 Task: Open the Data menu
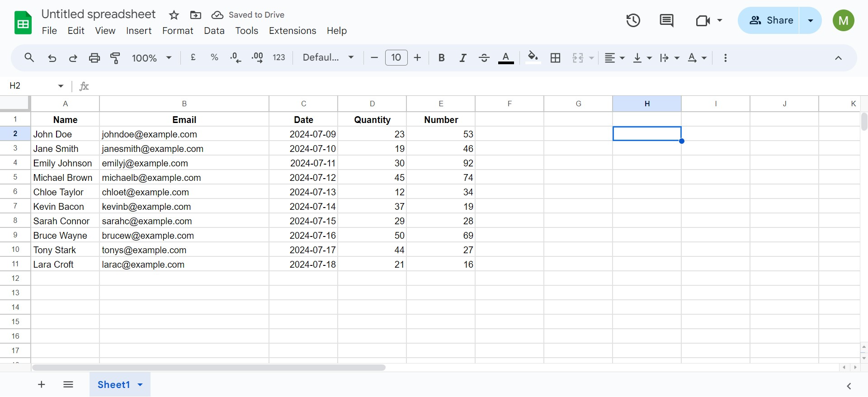pos(214,31)
